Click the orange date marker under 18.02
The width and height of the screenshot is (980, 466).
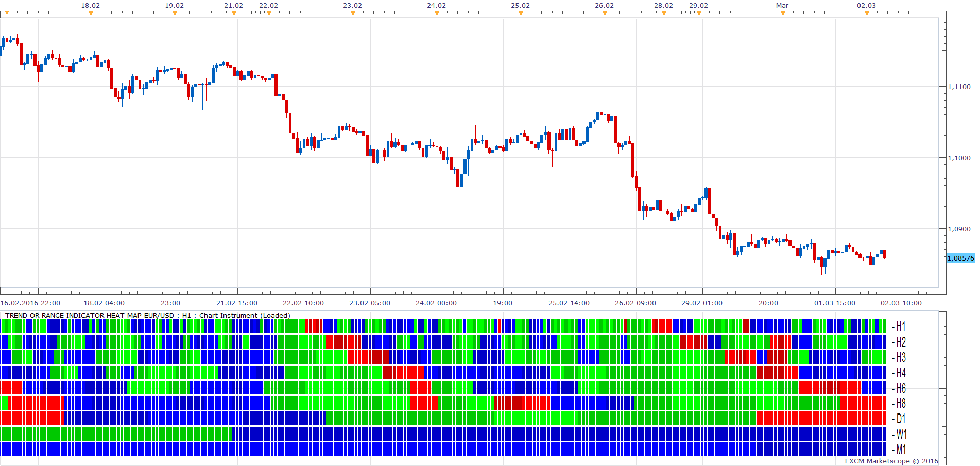click(91, 14)
